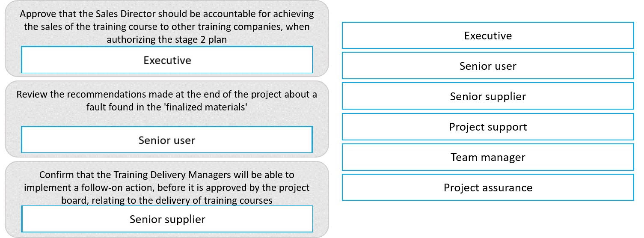Choose the Team manager answer option
The width and height of the screenshot is (644, 238).
(x=488, y=157)
